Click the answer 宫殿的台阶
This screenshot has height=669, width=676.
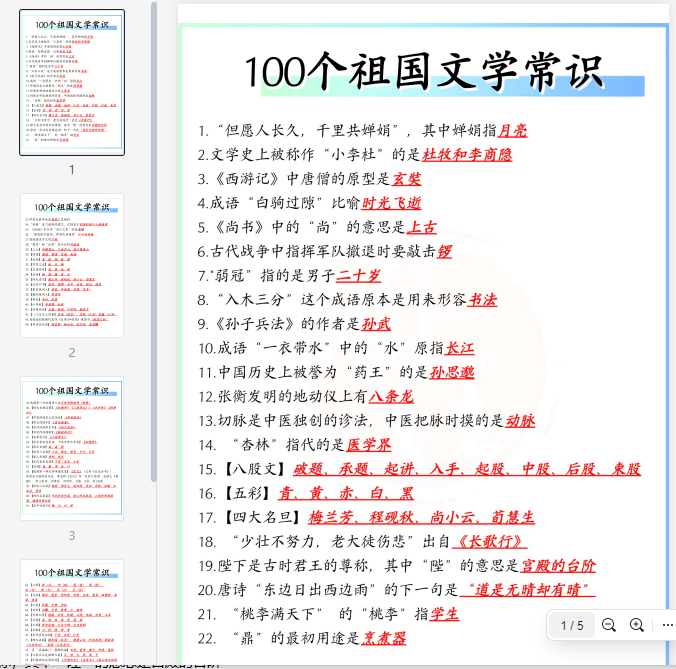click(x=558, y=566)
